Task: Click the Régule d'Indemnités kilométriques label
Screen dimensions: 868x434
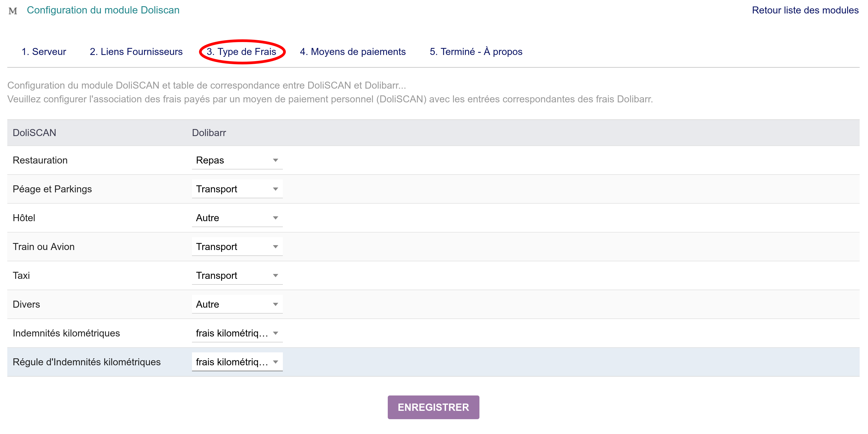Action: click(x=87, y=362)
